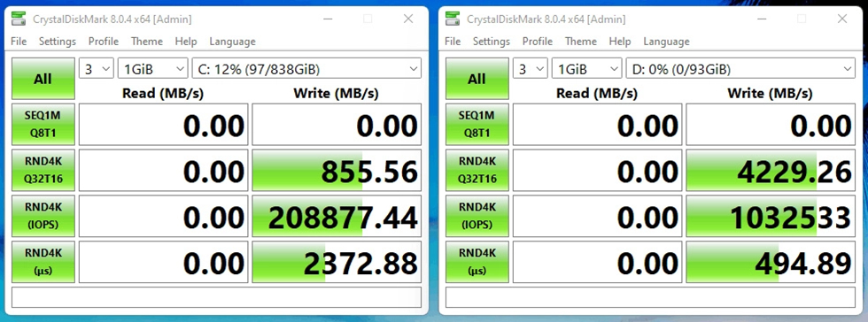This screenshot has height=322, width=868.
Task: Click write value 1032533 in right window
Action: (x=771, y=217)
